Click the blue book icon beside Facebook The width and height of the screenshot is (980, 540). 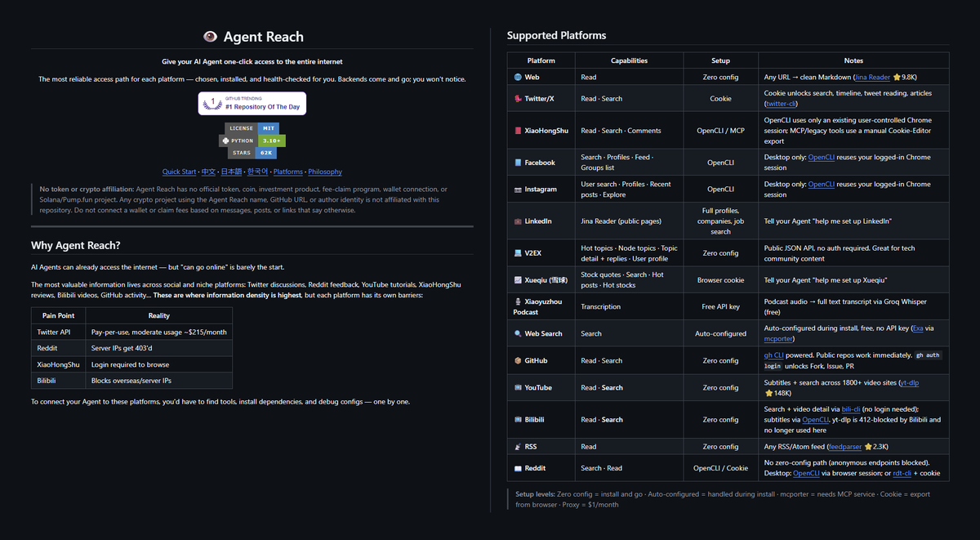pos(518,163)
